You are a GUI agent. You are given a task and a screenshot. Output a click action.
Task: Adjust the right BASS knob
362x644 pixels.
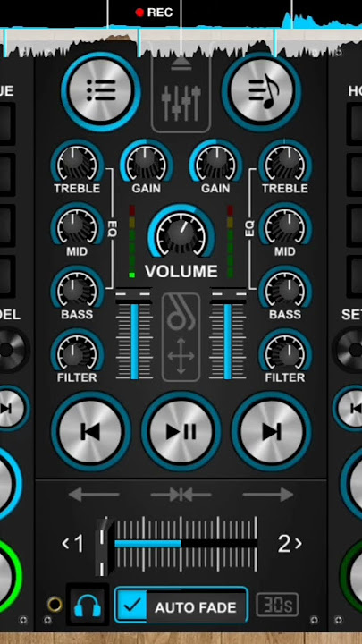coord(285,288)
